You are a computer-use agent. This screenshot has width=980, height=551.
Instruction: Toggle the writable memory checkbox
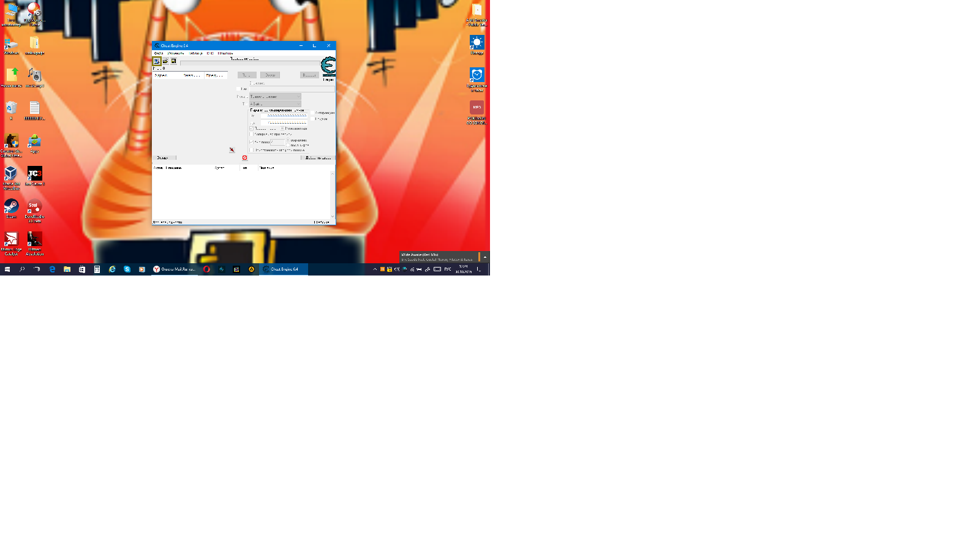[251, 129]
